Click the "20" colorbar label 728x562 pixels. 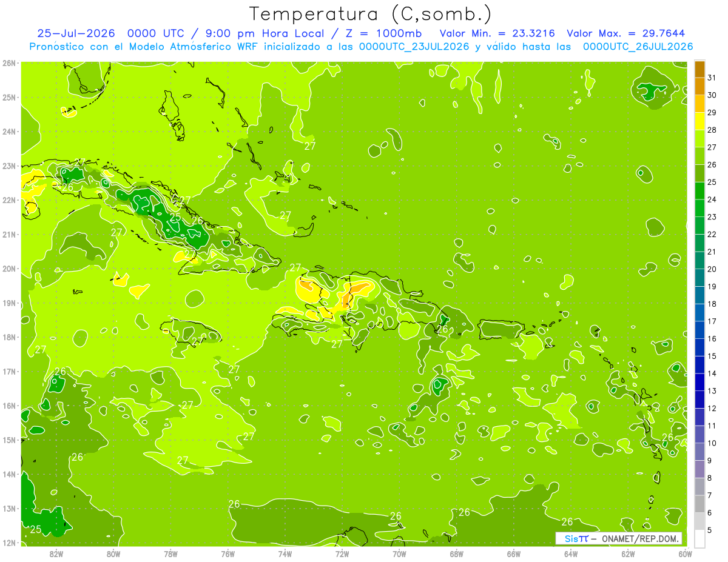click(712, 269)
